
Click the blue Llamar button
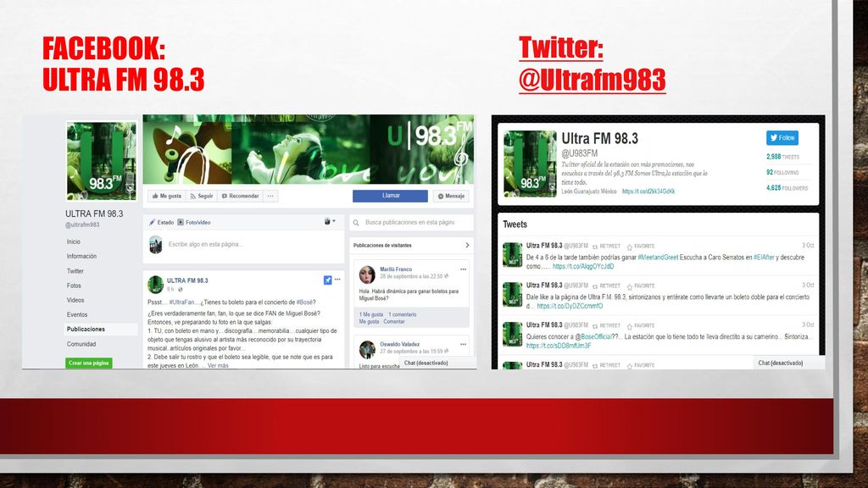pyautogui.click(x=390, y=196)
